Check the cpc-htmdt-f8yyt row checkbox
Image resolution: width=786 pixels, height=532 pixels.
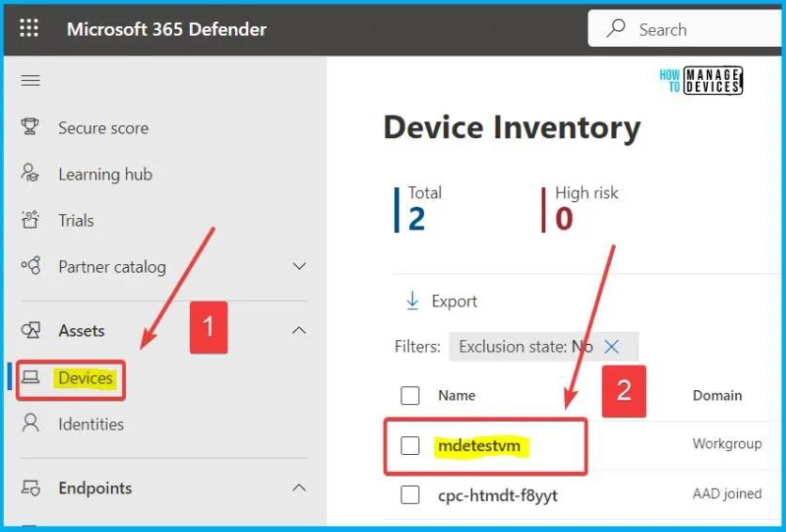point(410,495)
